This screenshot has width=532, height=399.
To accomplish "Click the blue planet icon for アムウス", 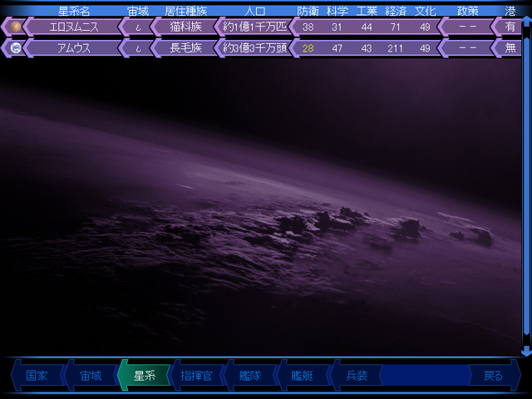I will tap(16, 48).
